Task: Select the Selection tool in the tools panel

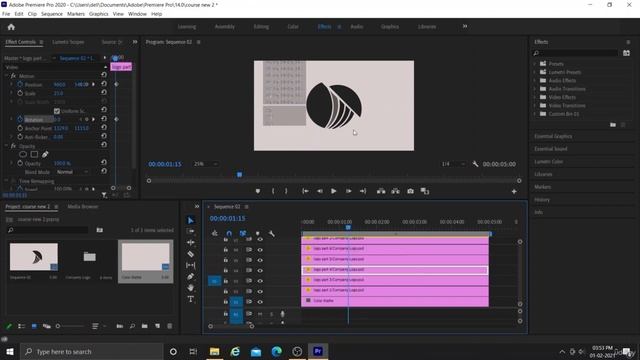Action: tap(191, 220)
